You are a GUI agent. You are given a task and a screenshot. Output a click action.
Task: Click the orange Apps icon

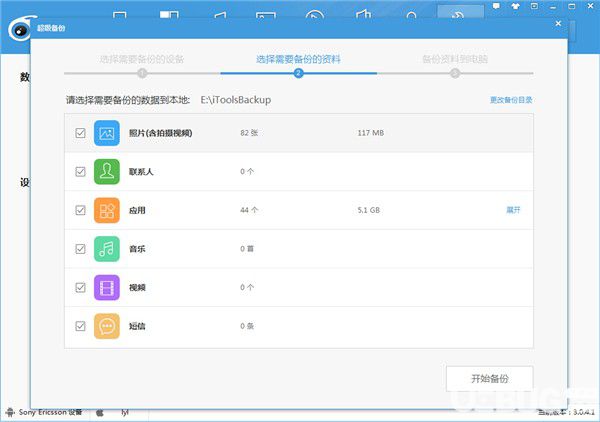(107, 210)
